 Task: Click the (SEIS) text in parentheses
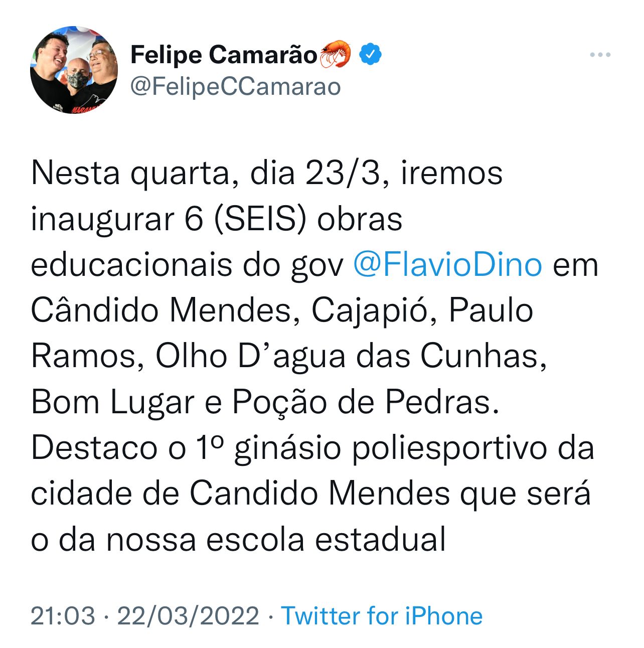[260, 219]
